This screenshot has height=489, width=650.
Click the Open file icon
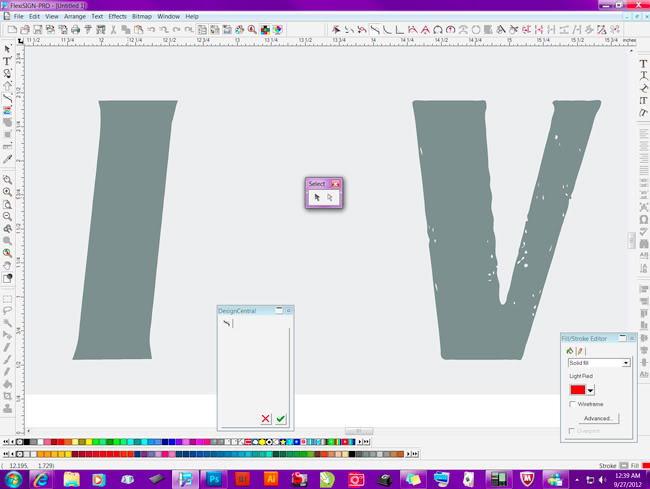tap(25, 29)
